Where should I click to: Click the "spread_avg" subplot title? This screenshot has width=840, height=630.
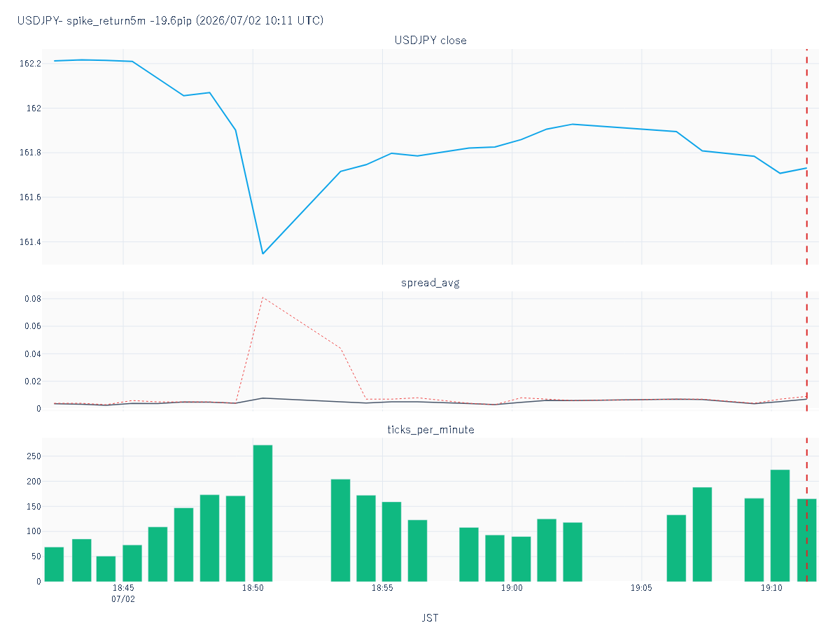tap(430, 283)
